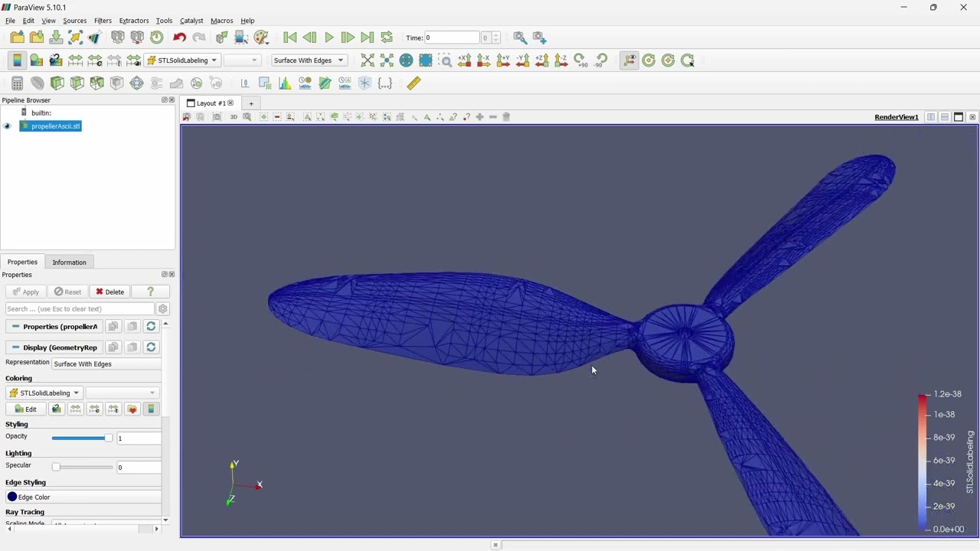Viewport: 980px width, 551px height.
Task: Toggle color legend visibility in toolbar
Action: pyautogui.click(x=17, y=60)
